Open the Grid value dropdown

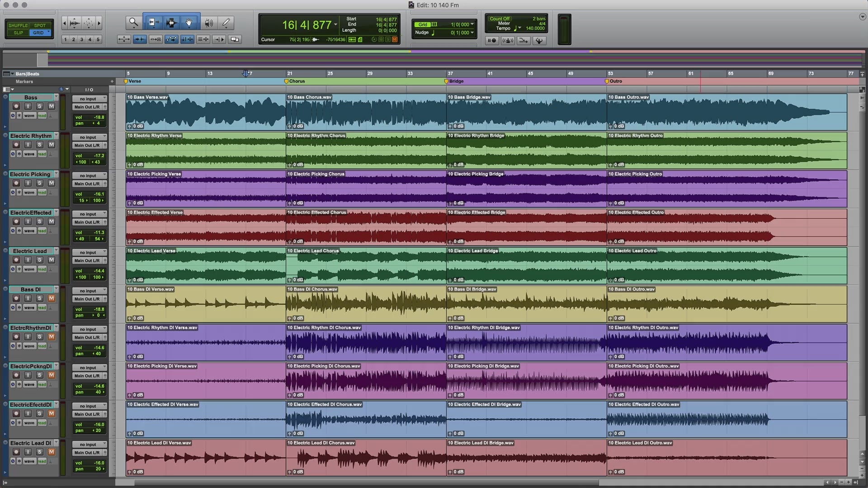(472, 24)
